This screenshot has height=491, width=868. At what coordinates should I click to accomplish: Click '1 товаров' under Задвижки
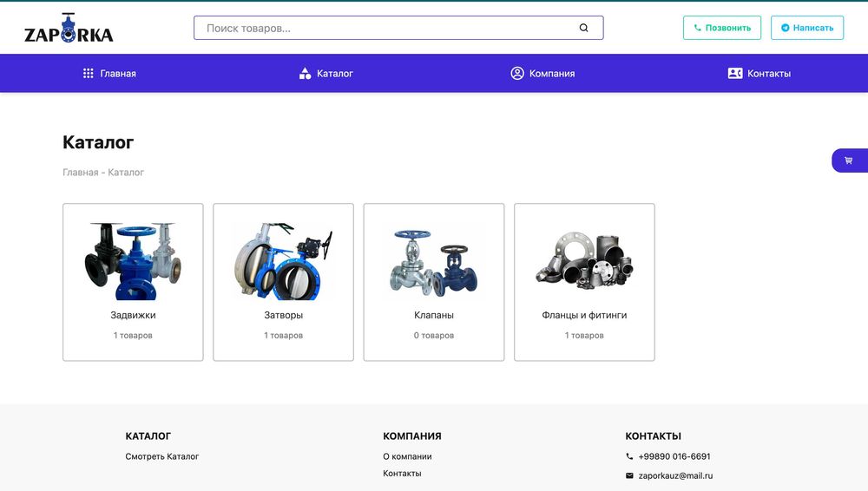point(133,336)
